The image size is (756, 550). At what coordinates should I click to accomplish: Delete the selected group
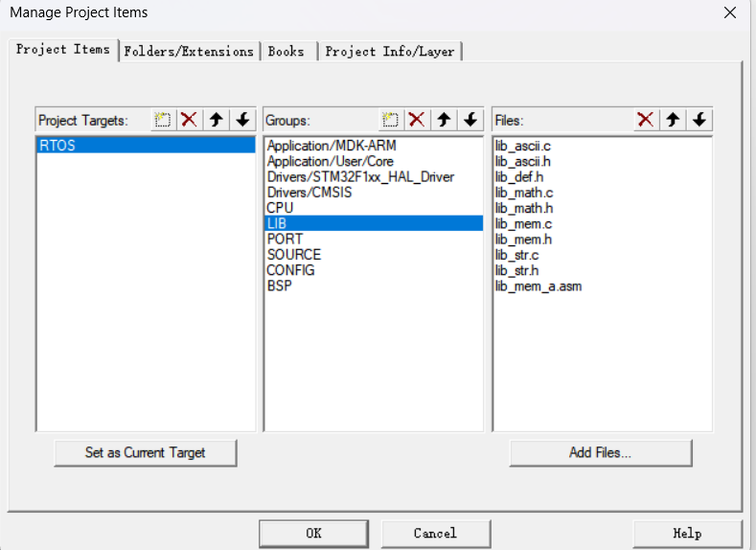417,120
